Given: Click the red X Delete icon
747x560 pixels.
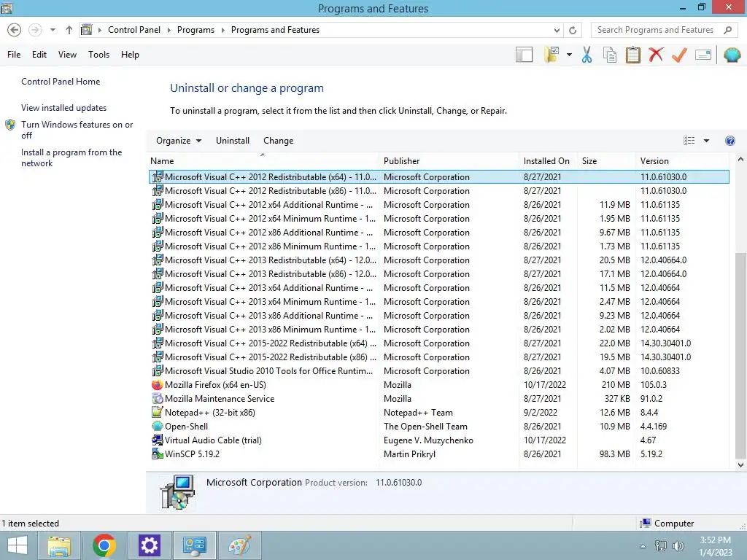Looking at the screenshot, I should 656,55.
